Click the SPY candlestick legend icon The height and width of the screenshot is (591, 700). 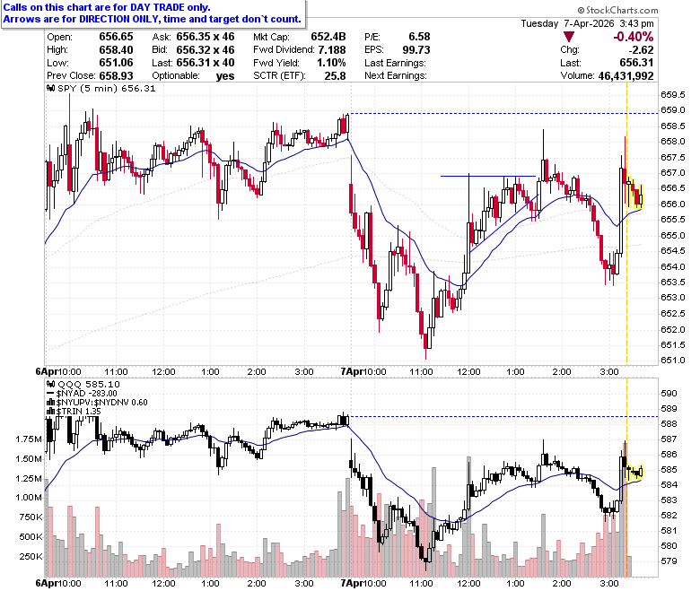(x=51, y=88)
